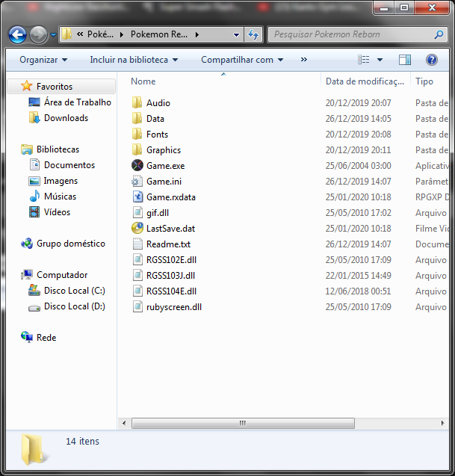Open Disco Local (C:) drive
This screenshot has height=476, width=455.
74,291
